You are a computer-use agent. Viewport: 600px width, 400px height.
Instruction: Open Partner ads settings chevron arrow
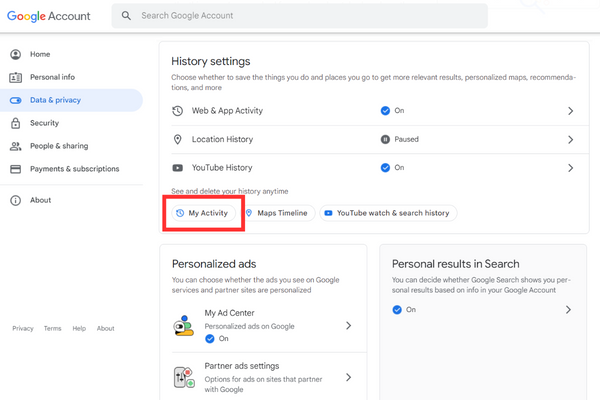pyautogui.click(x=349, y=377)
